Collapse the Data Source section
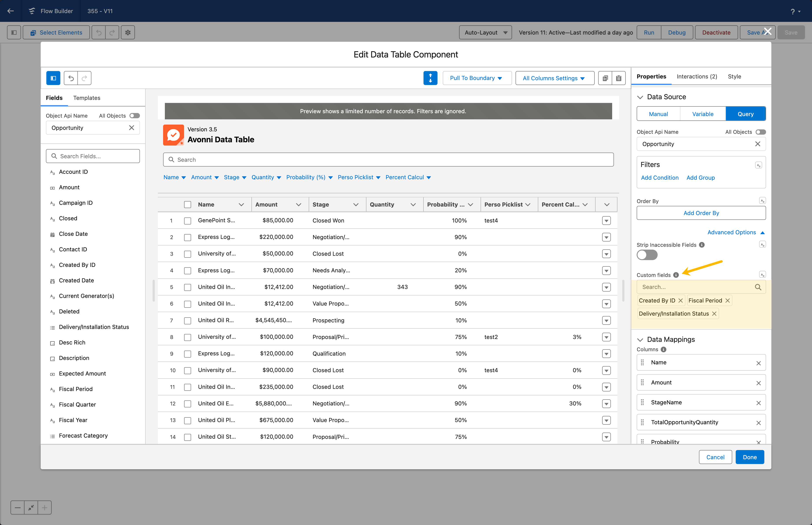812x525 pixels. 640,97
